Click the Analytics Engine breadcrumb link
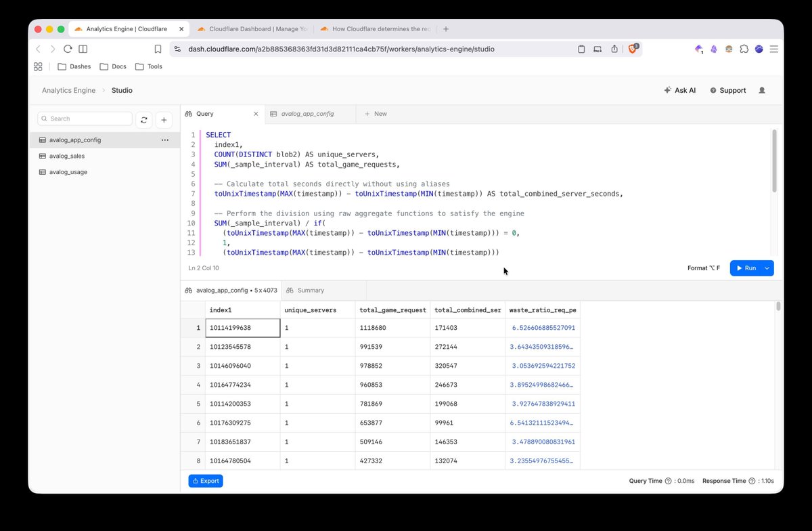The height and width of the screenshot is (531, 812). (68, 90)
